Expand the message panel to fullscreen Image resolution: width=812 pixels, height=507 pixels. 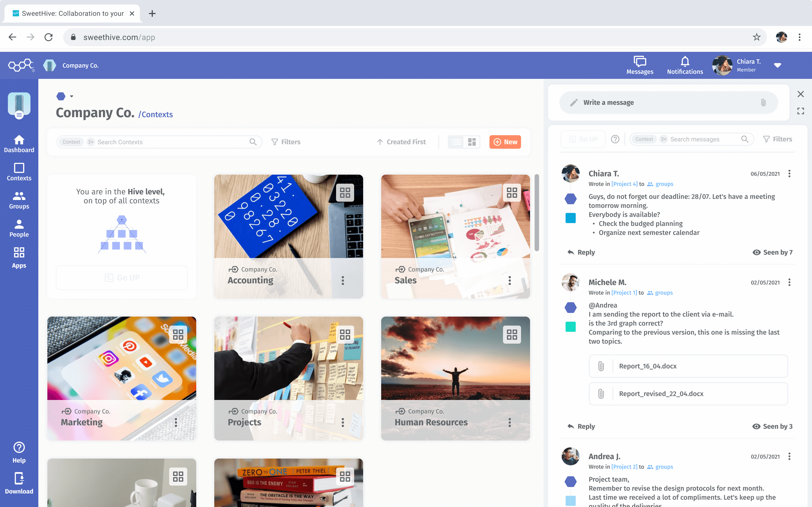click(801, 111)
